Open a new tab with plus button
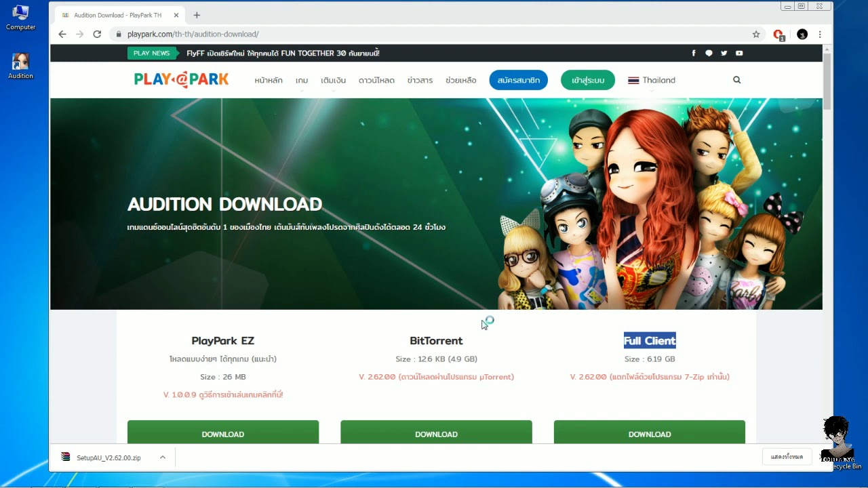 (197, 15)
